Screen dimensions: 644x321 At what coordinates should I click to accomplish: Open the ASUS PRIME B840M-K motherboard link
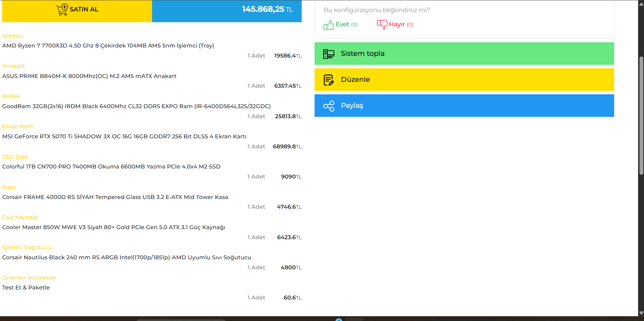(x=89, y=76)
